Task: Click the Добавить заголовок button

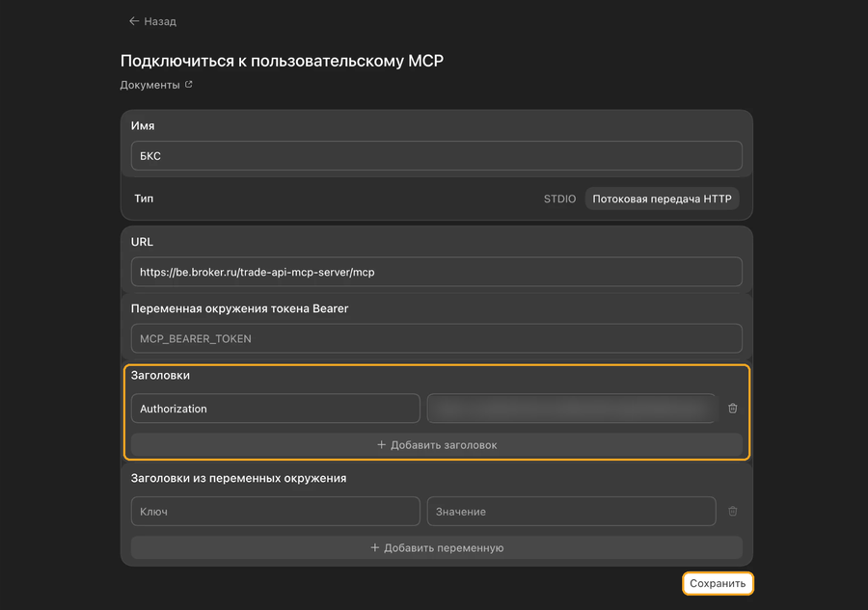Action: coord(436,444)
